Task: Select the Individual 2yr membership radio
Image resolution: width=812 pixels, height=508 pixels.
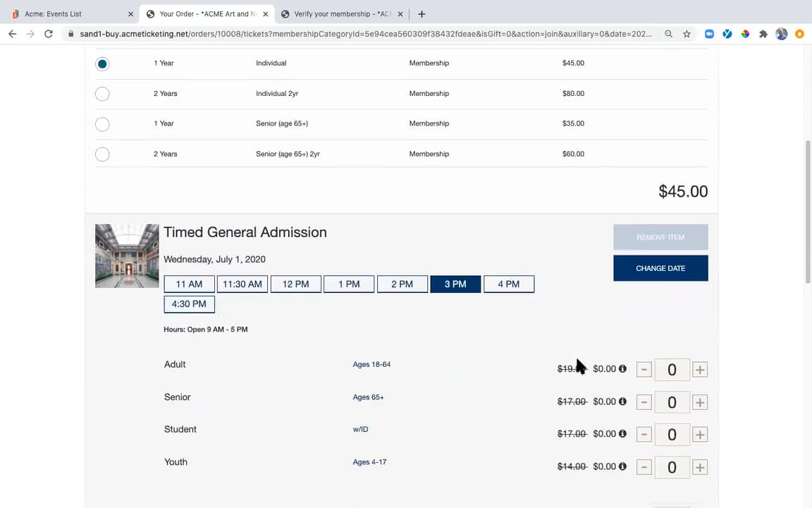Action: [102, 94]
